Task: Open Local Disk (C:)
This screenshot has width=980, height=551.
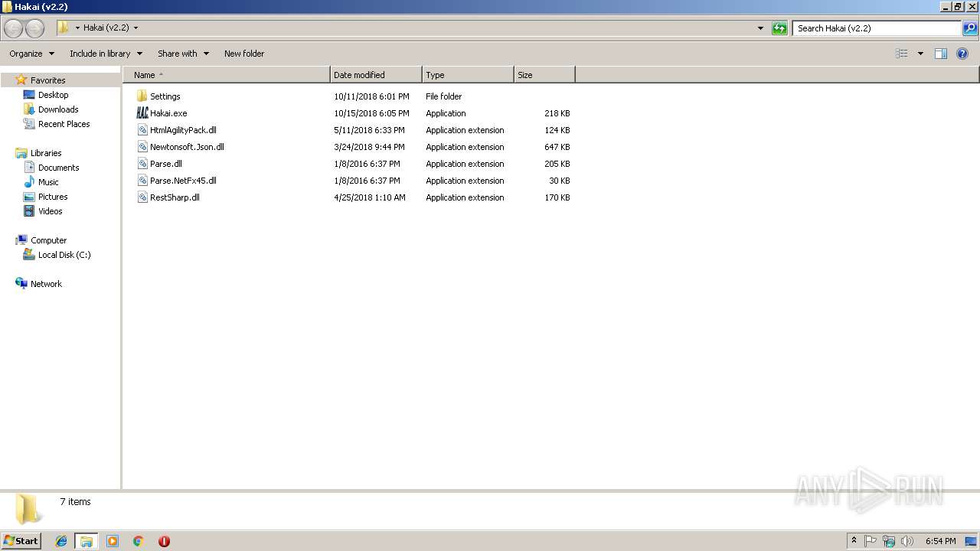Action: coord(64,255)
